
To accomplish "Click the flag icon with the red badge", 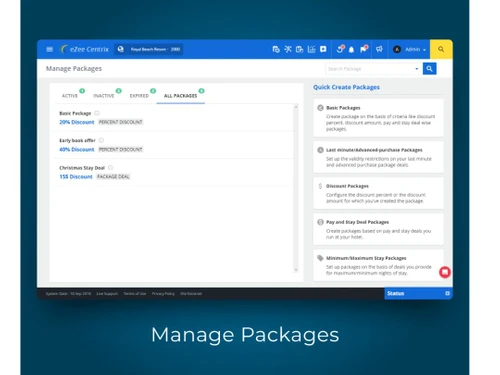I will [x=364, y=49].
